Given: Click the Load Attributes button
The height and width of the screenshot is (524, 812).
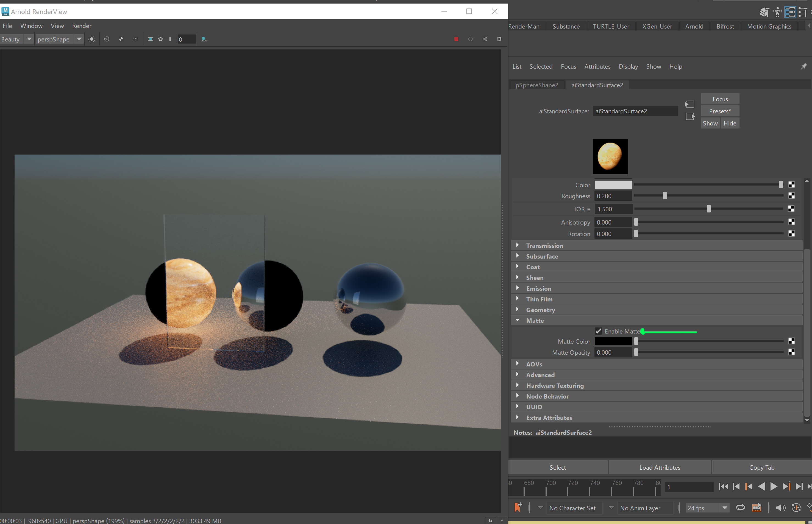Looking at the screenshot, I should (x=659, y=467).
